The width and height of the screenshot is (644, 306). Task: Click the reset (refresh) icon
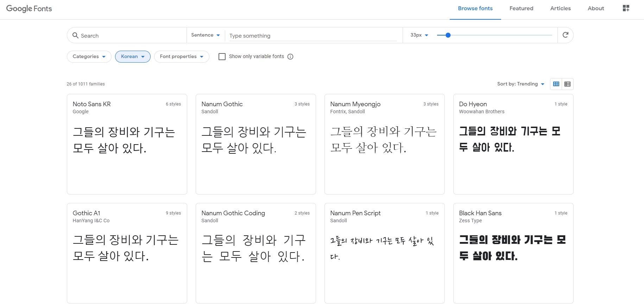tap(566, 35)
